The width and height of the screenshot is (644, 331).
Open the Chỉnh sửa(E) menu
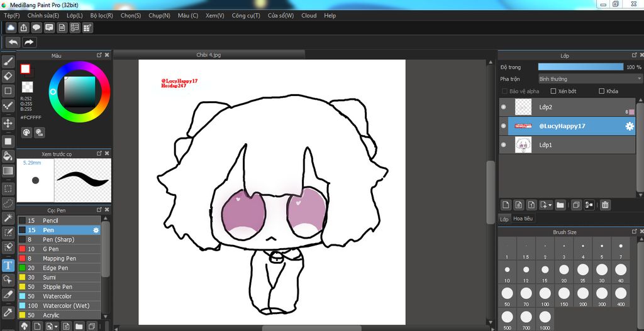click(43, 16)
